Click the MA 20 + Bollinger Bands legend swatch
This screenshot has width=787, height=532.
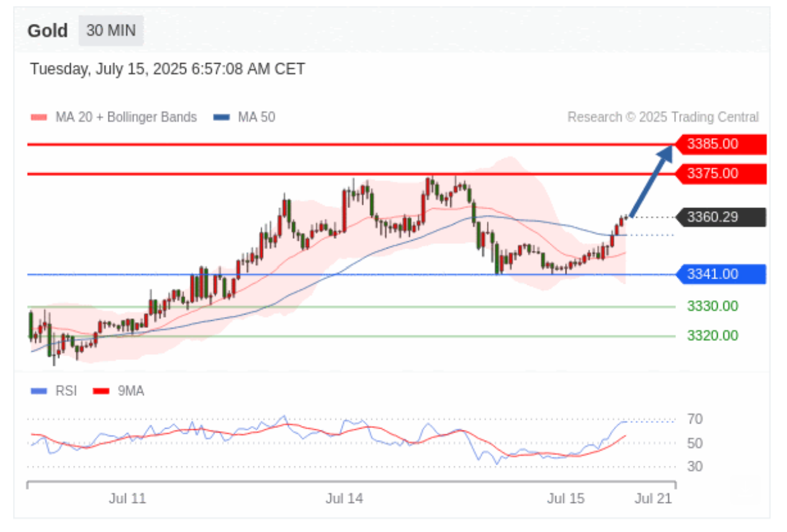39,117
